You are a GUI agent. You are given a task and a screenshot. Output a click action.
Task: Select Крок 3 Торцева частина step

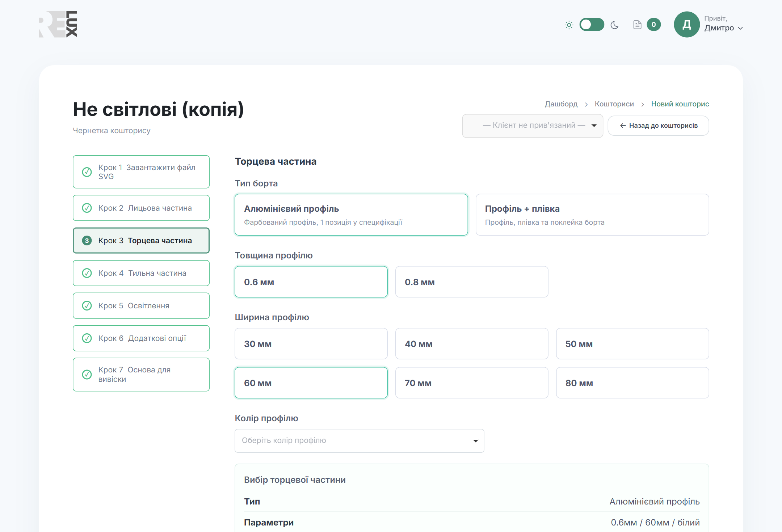click(x=141, y=241)
